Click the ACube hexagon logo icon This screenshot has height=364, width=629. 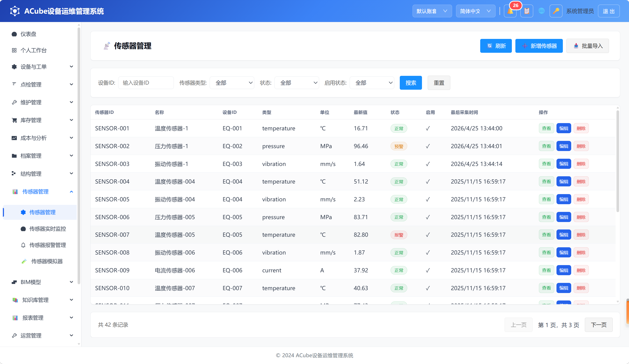(15, 11)
